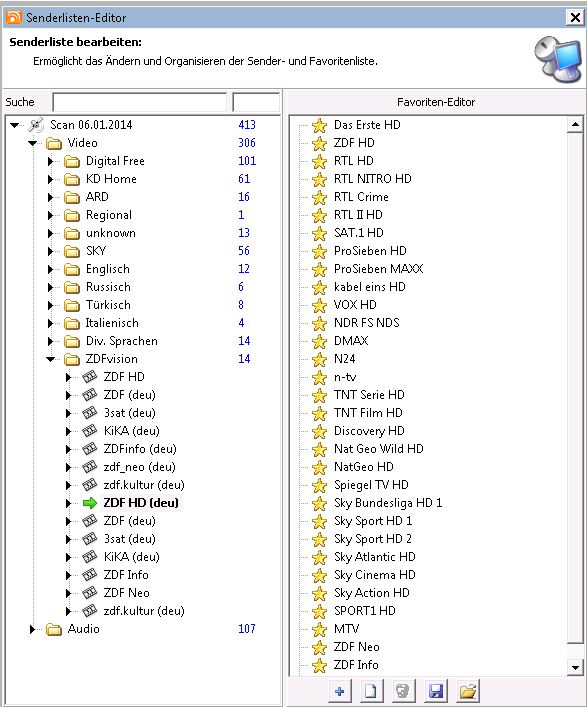Click the star icon beside RTL Crime
Screen dimensions: 587x707
point(319,197)
